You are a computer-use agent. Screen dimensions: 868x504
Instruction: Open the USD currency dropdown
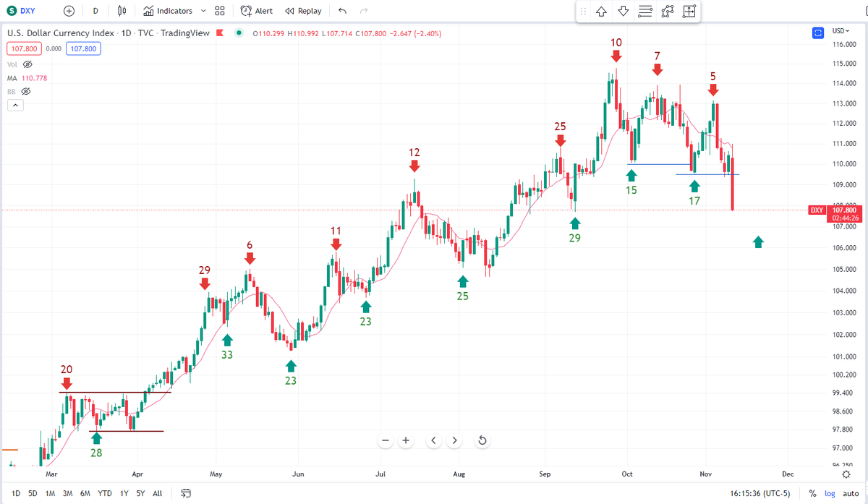pos(841,30)
